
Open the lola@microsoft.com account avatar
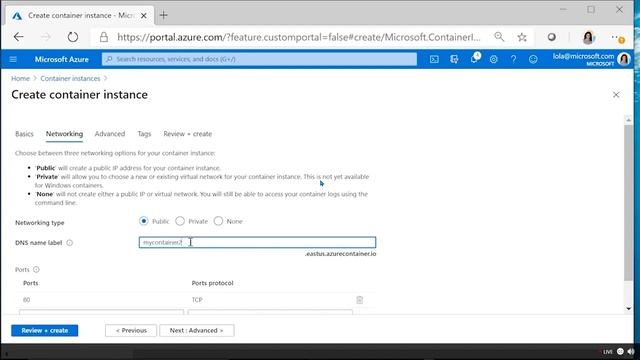(624, 59)
